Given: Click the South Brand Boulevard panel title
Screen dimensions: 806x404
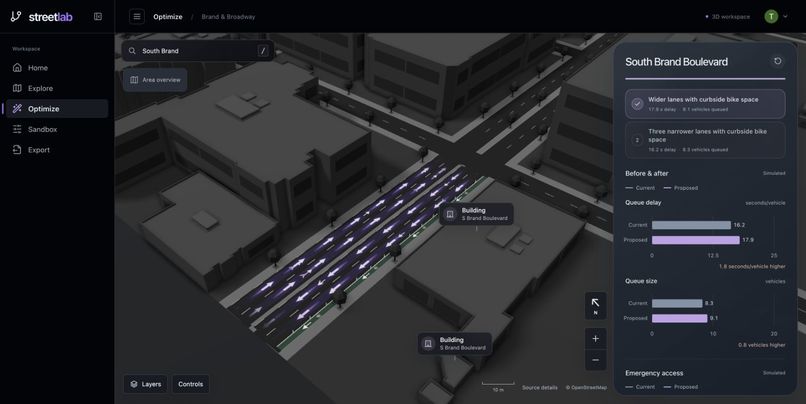Looking at the screenshot, I should pos(676,62).
